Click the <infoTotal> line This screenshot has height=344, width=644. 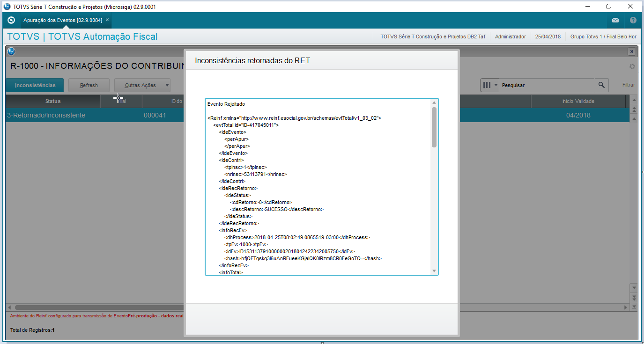pos(231,272)
